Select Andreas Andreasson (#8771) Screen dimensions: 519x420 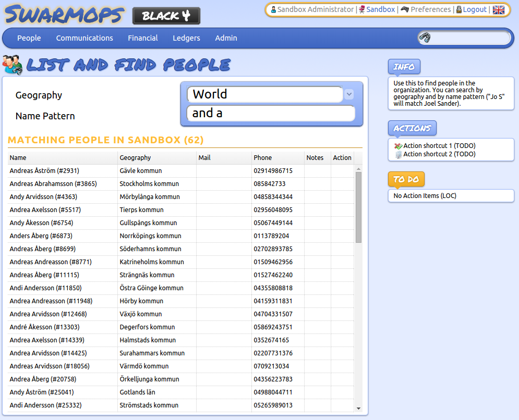pyautogui.click(x=51, y=262)
